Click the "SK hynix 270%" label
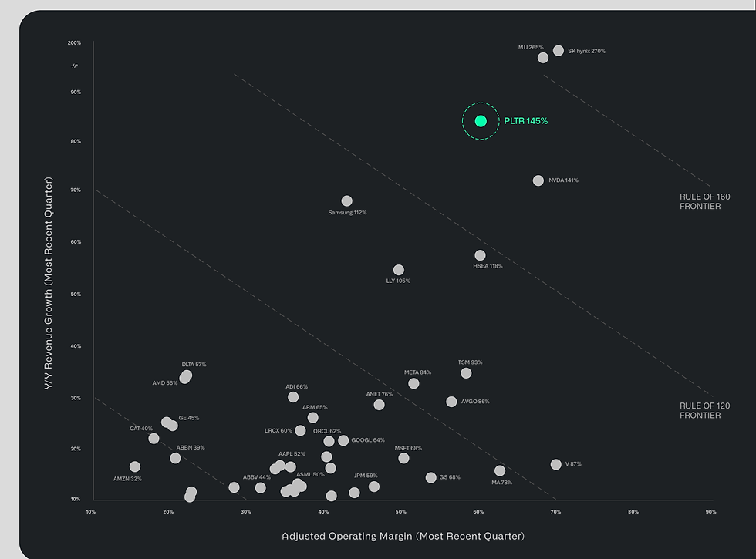The height and width of the screenshot is (559, 756). click(587, 51)
